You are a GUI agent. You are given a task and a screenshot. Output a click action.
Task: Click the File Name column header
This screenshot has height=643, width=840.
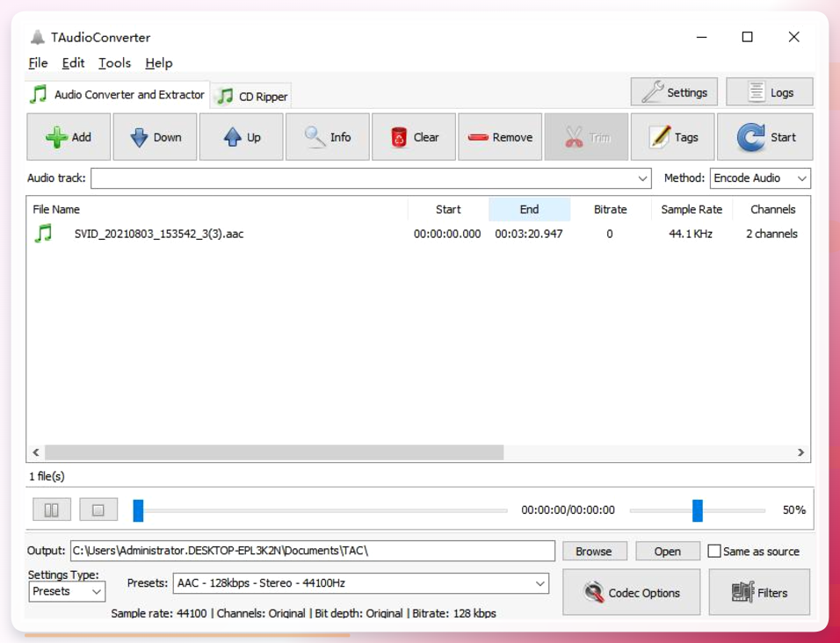[217, 209]
